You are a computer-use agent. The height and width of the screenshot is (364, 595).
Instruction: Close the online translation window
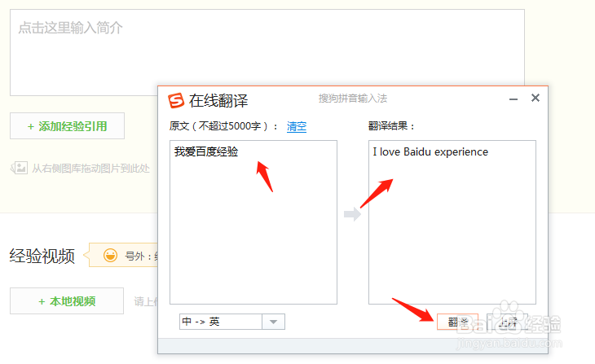[535, 98]
